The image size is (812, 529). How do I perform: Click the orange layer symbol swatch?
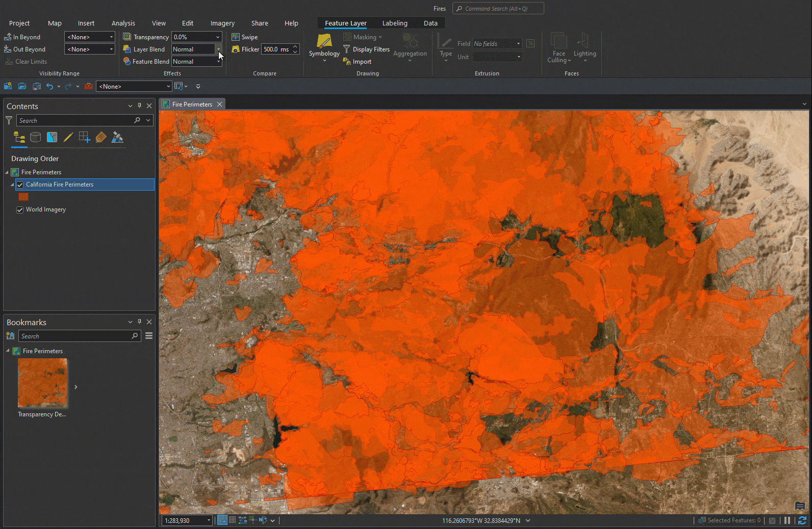23,197
